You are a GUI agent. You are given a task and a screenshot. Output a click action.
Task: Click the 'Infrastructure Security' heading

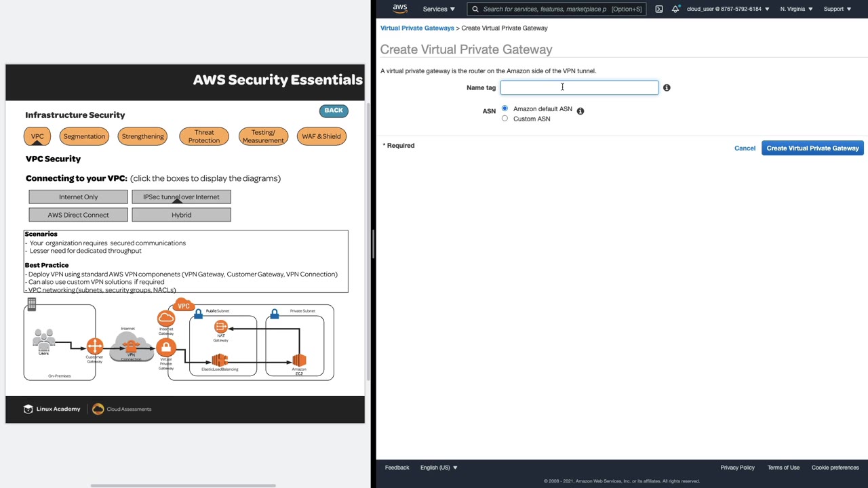point(75,115)
